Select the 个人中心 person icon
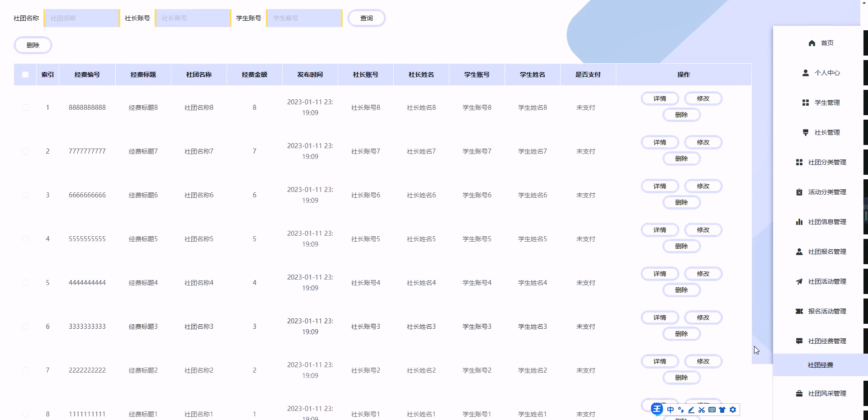Viewport: 868px width, 420px height. 806,72
